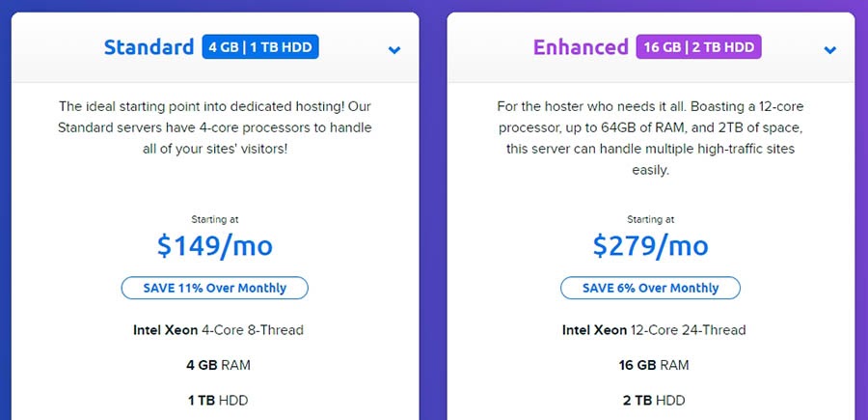Click the 4 GB RAM spec line
The height and width of the screenshot is (420, 868).
pos(218,365)
